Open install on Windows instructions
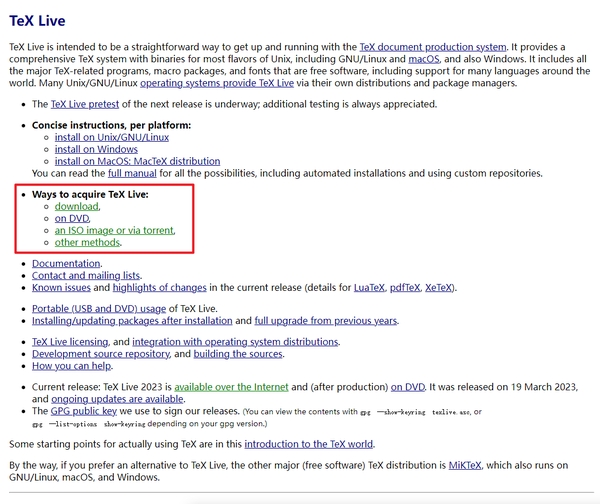Viewport: 600px width, 504px height. tap(96, 149)
